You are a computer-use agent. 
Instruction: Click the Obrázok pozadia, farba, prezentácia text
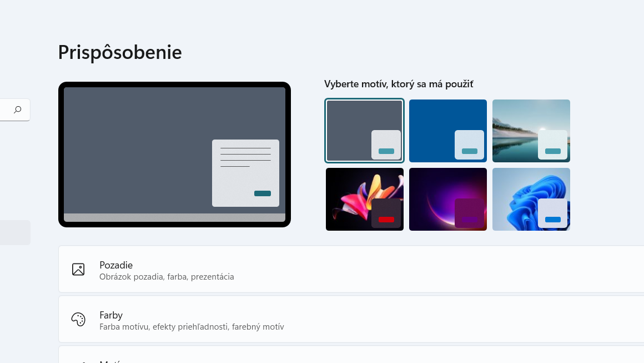point(167,276)
